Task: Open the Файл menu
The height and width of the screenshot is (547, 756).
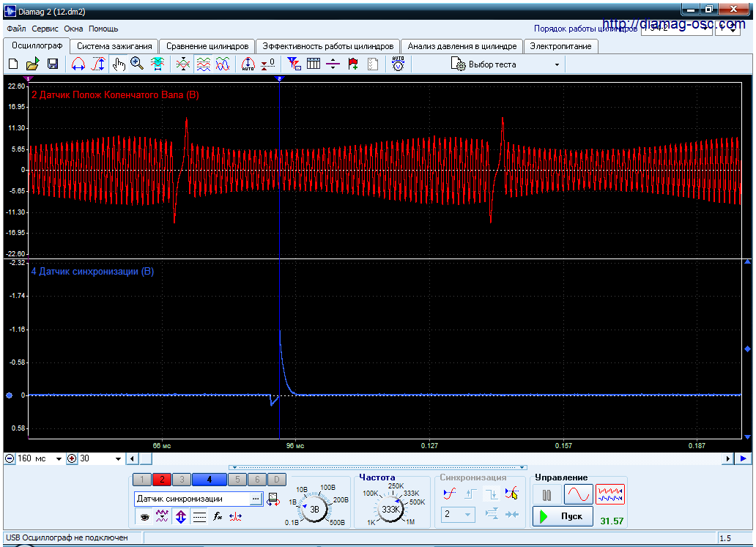Action: (16, 29)
